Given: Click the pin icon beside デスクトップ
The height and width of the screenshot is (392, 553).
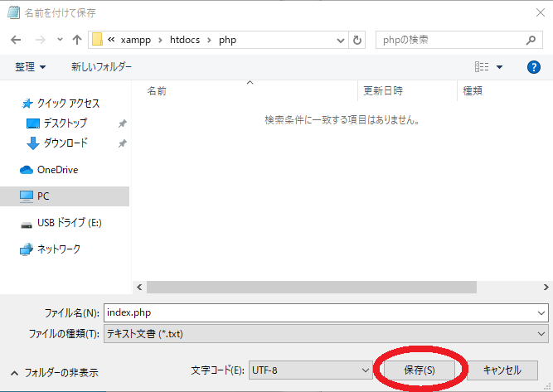Looking at the screenshot, I should [x=123, y=123].
